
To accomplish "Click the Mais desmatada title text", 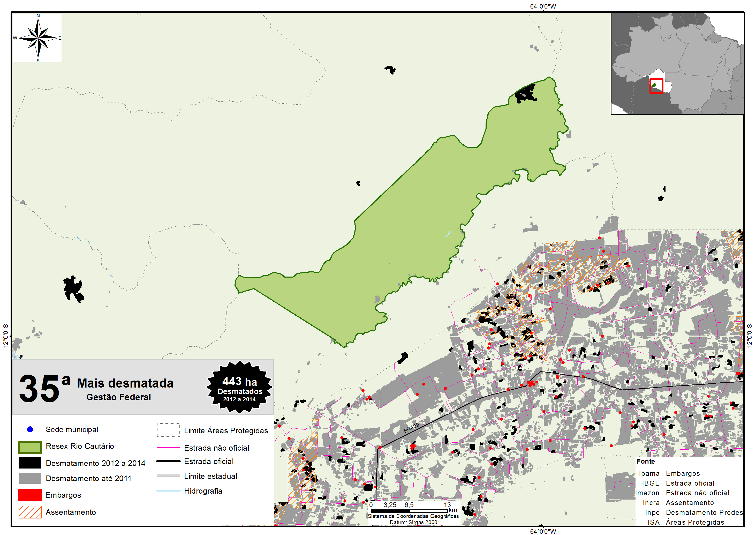I will click(125, 383).
